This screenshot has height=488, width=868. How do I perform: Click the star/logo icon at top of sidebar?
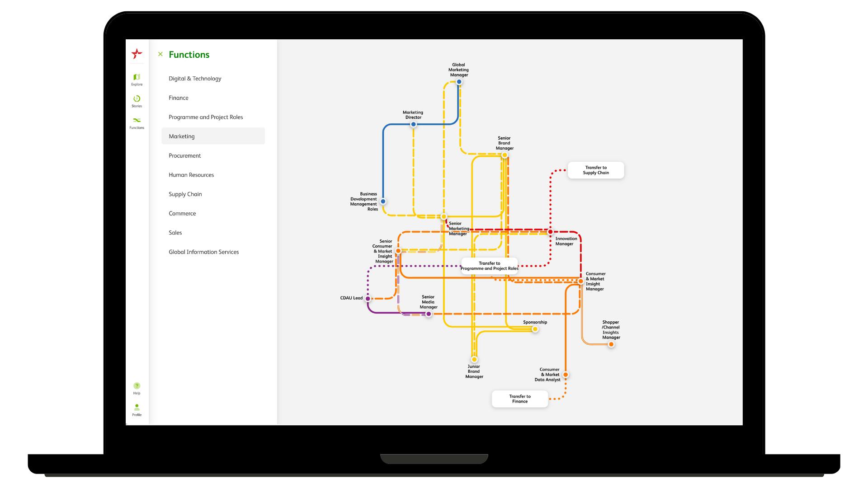coord(136,54)
